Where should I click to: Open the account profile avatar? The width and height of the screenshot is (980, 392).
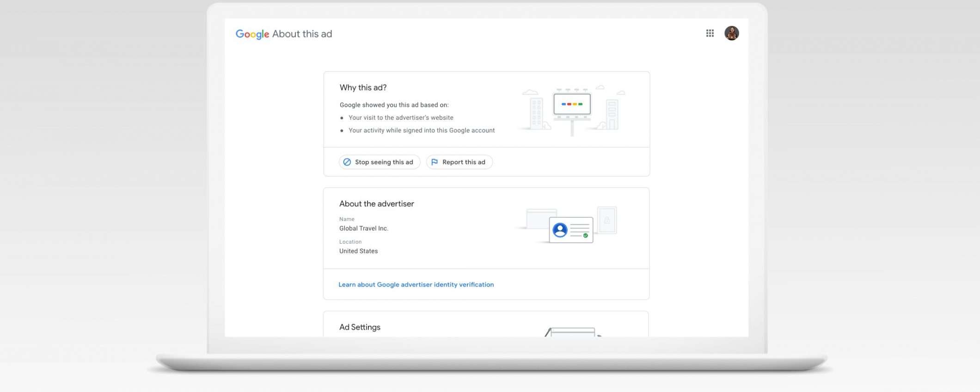[731, 33]
